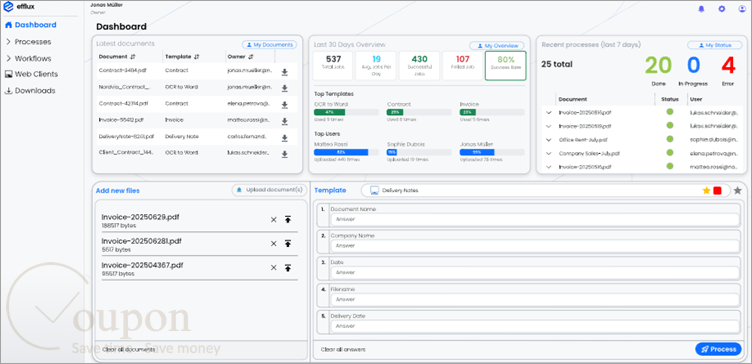Viewport: 752px width, 364px height.
Task: Open the user profile icon
Action: 742,9
